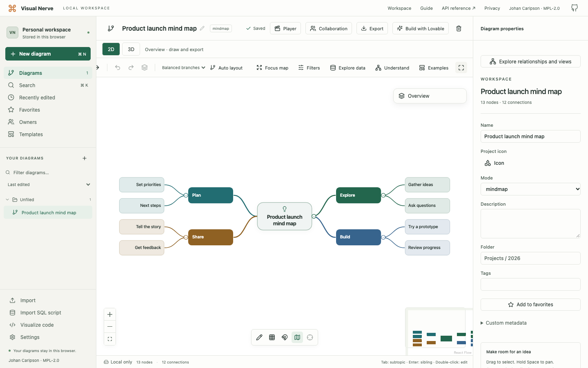Click the undo arrow in the toolbar

(118, 67)
